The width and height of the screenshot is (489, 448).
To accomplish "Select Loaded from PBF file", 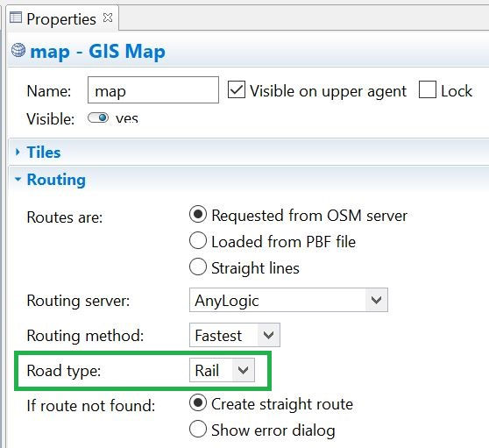I will pyautogui.click(x=198, y=240).
